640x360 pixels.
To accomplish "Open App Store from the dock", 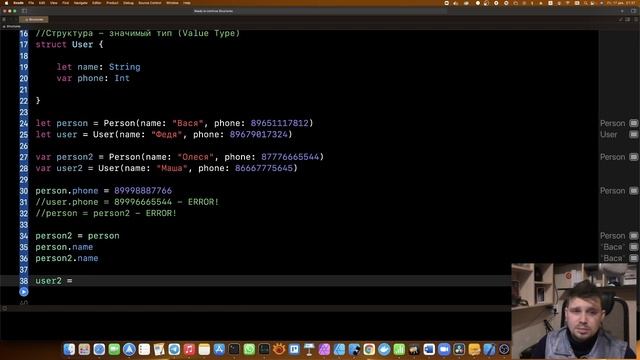I will [x=219, y=349].
